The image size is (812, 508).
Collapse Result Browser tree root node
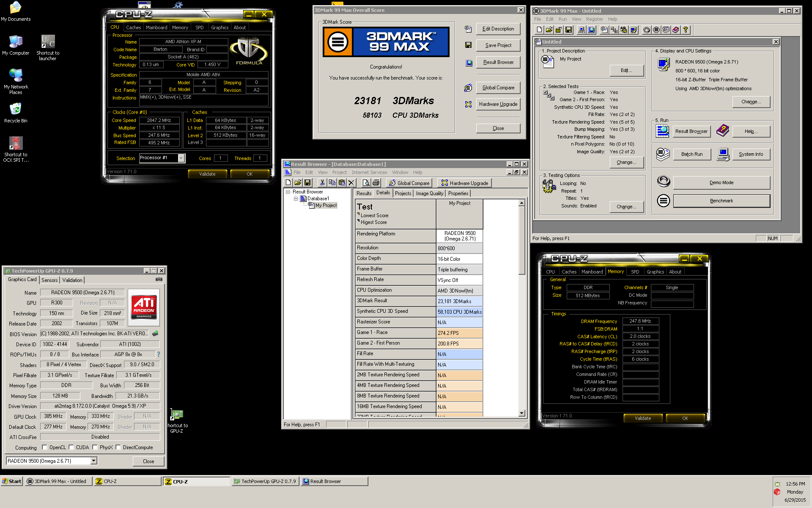tap(288, 192)
